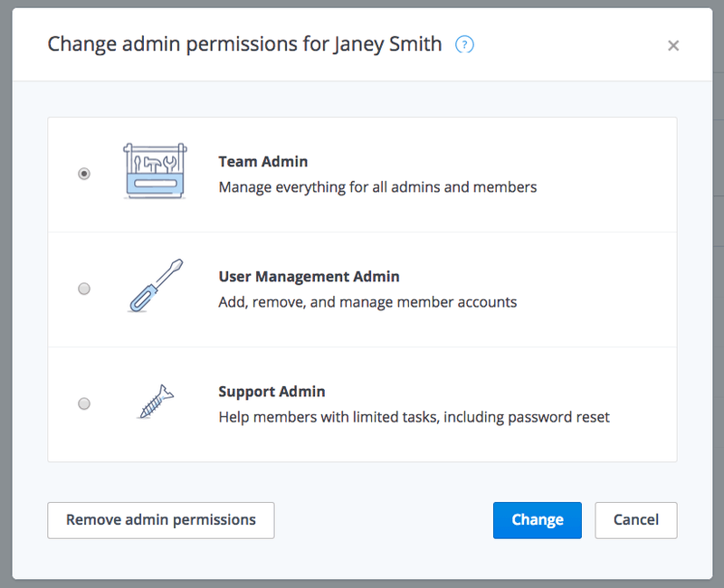Click the Team Admin toolbox illustration
This screenshot has height=588, width=724.
[155, 172]
